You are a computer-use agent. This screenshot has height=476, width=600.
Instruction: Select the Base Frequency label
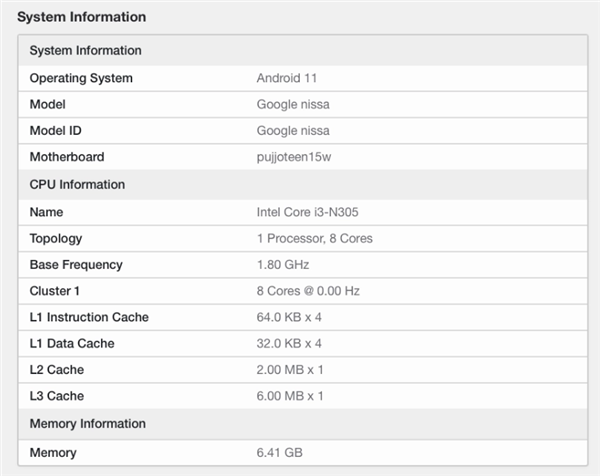(76, 265)
